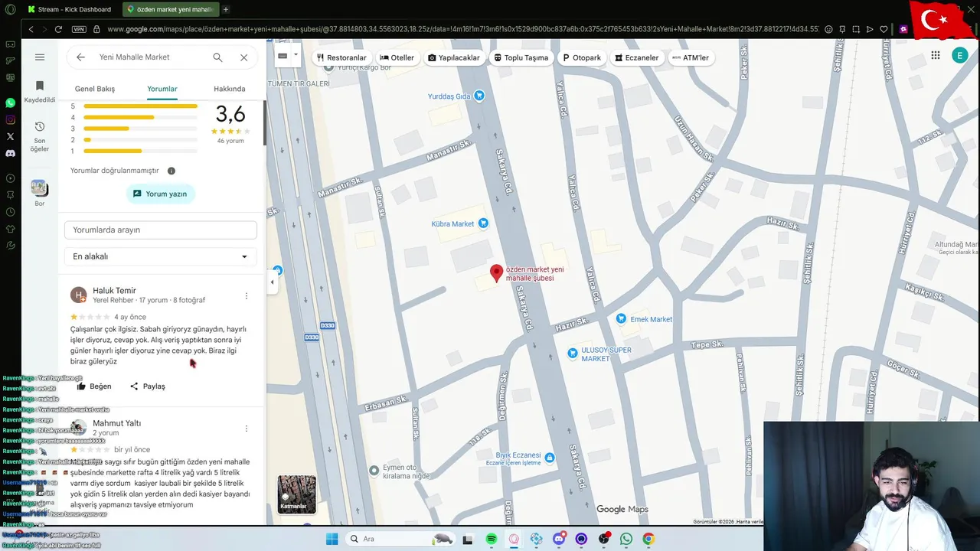Toggle the Katmanlar layers thumbnail
The width and height of the screenshot is (980, 551).
[x=296, y=494]
